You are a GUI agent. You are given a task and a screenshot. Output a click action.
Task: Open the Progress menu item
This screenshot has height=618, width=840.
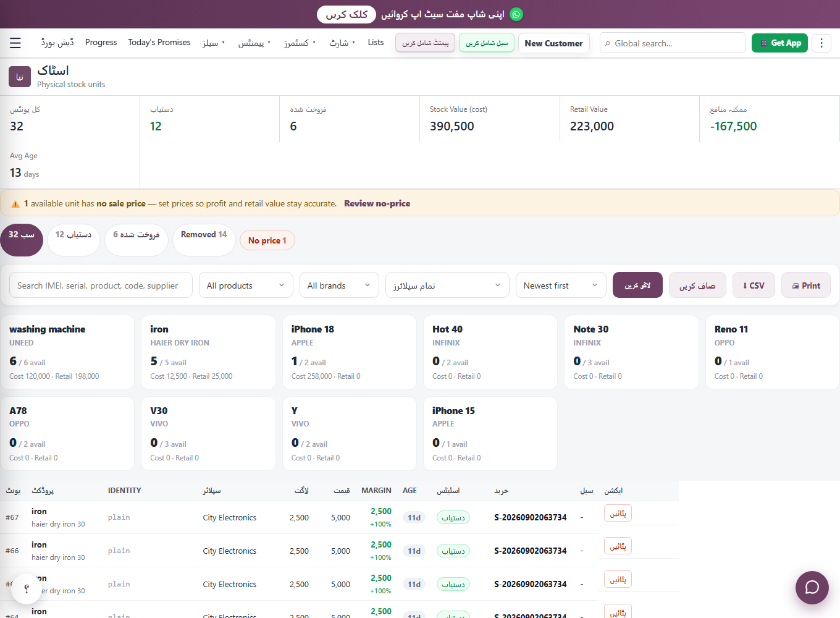tap(101, 42)
